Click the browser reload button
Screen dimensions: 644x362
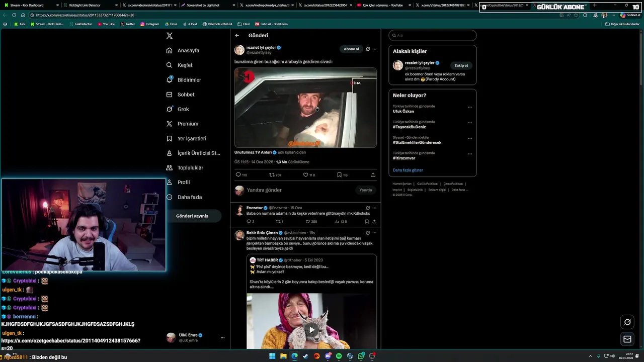(14, 15)
